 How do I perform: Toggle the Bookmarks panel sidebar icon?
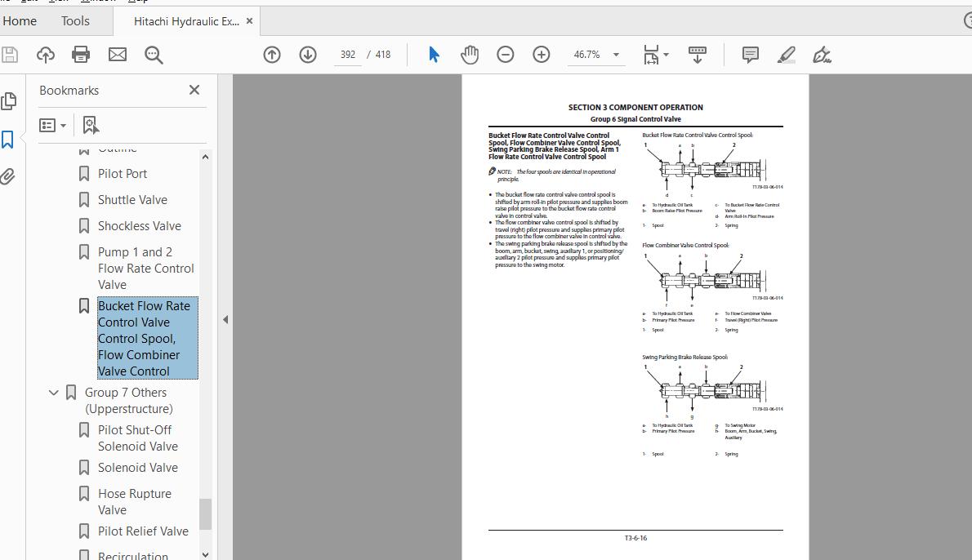point(7,140)
